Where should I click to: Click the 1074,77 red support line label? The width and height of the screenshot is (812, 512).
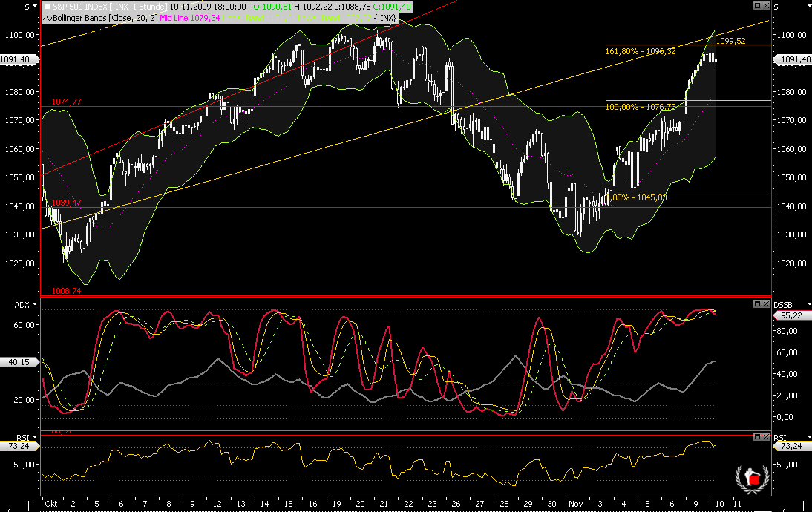tap(66, 102)
